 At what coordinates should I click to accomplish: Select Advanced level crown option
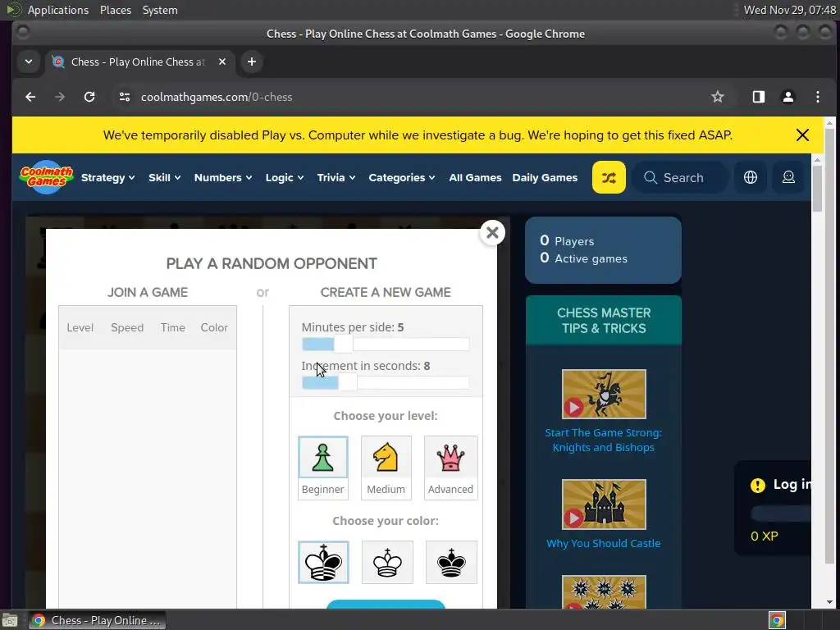[x=450, y=468]
